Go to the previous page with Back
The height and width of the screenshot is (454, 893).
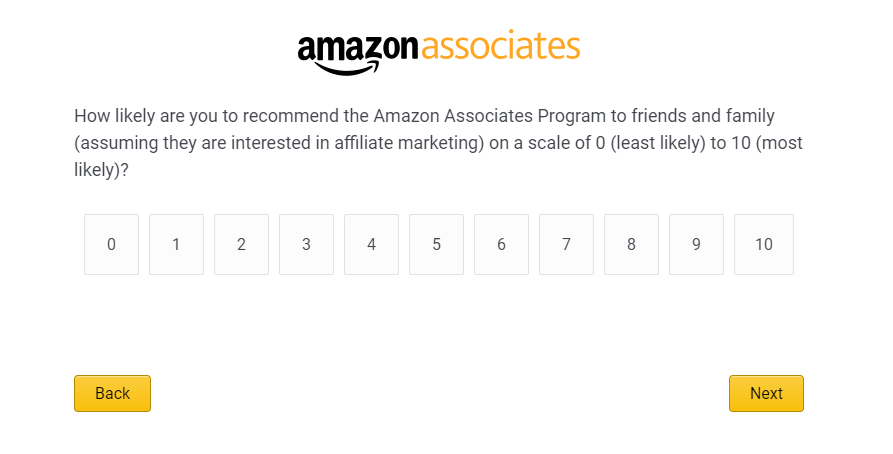pos(112,393)
